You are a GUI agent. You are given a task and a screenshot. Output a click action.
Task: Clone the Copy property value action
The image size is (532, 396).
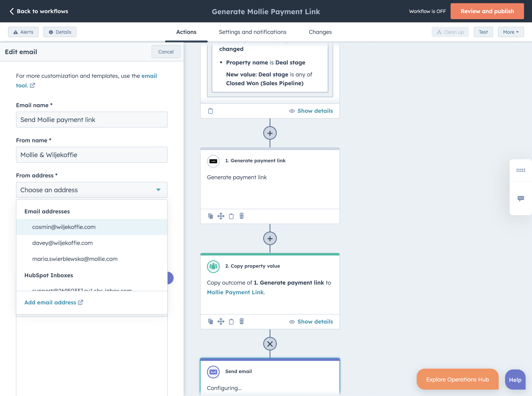click(x=210, y=321)
